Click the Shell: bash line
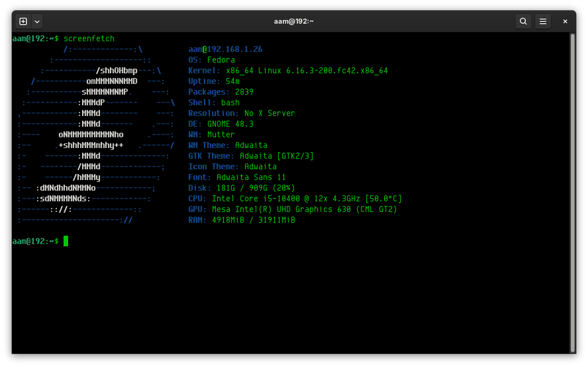This screenshot has width=588, height=367. coord(214,103)
